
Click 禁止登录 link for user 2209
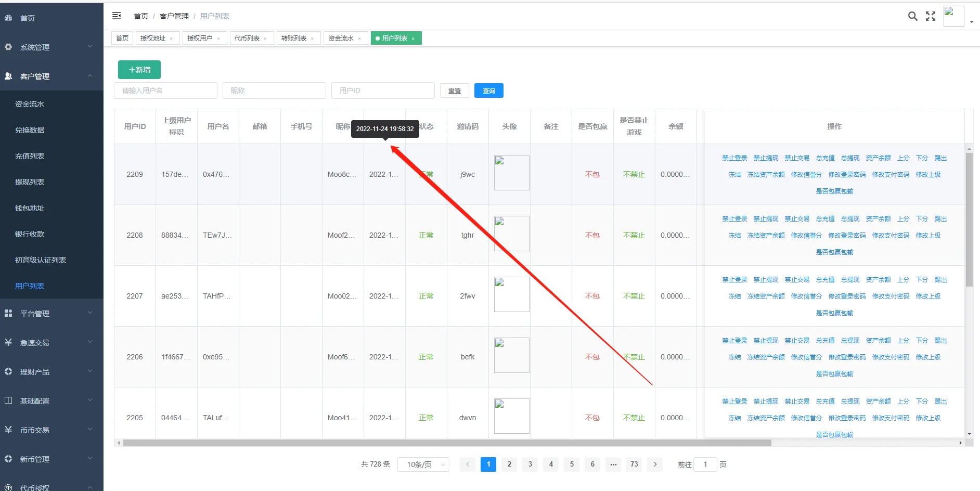pos(734,158)
